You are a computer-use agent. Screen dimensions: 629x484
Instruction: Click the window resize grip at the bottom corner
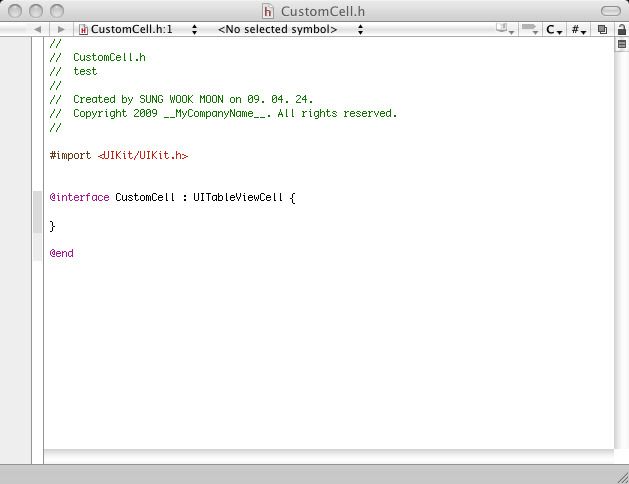623,478
